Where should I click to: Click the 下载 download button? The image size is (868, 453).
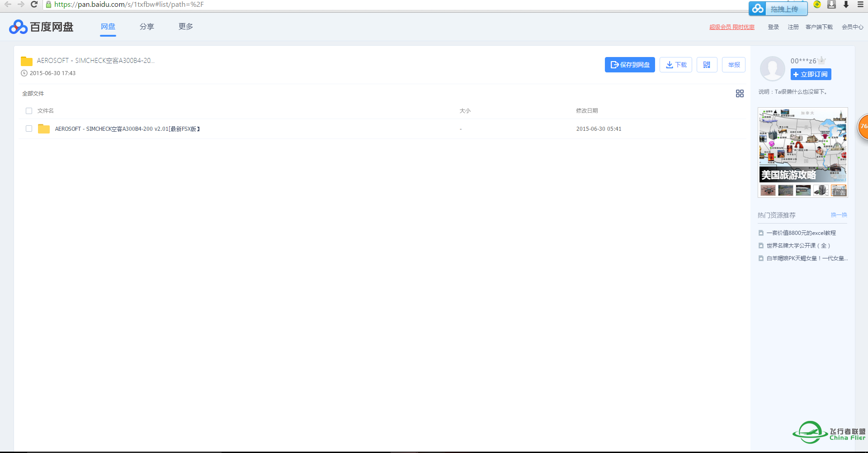pyautogui.click(x=675, y=65)
